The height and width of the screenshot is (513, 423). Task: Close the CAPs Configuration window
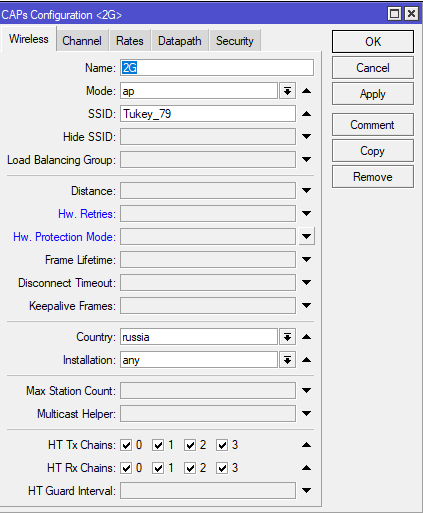tap(411, 14)
